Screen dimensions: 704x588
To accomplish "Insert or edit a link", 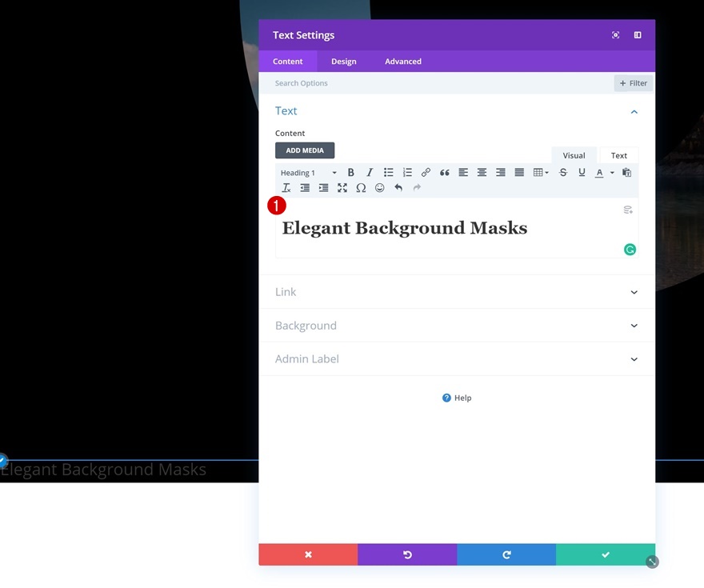I will [x=426, y=172].
